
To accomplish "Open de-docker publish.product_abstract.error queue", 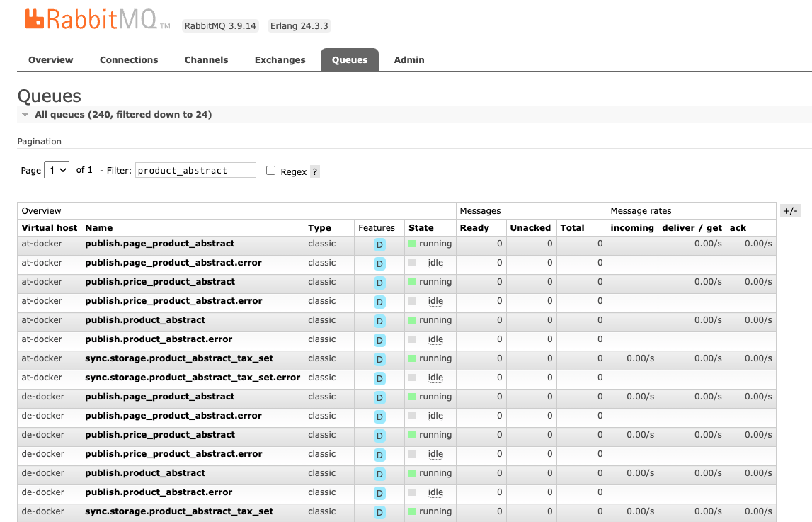I will click(159, 492).
